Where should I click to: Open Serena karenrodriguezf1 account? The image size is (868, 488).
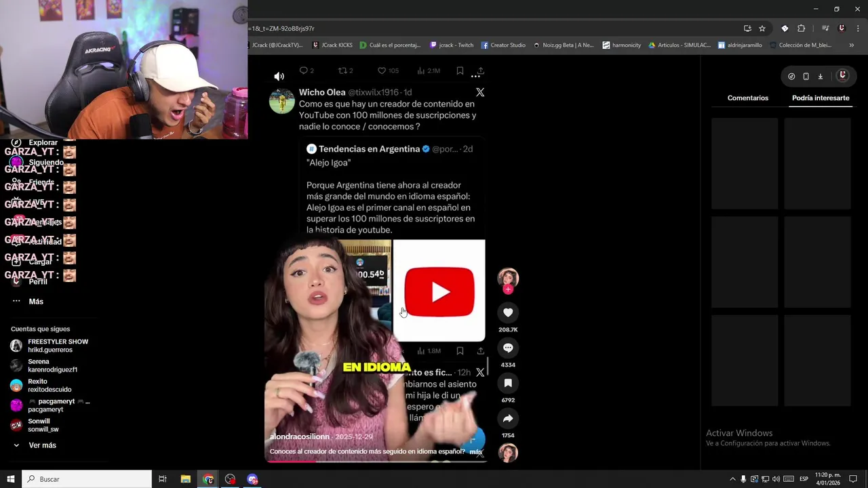click(x=44, y=365)
